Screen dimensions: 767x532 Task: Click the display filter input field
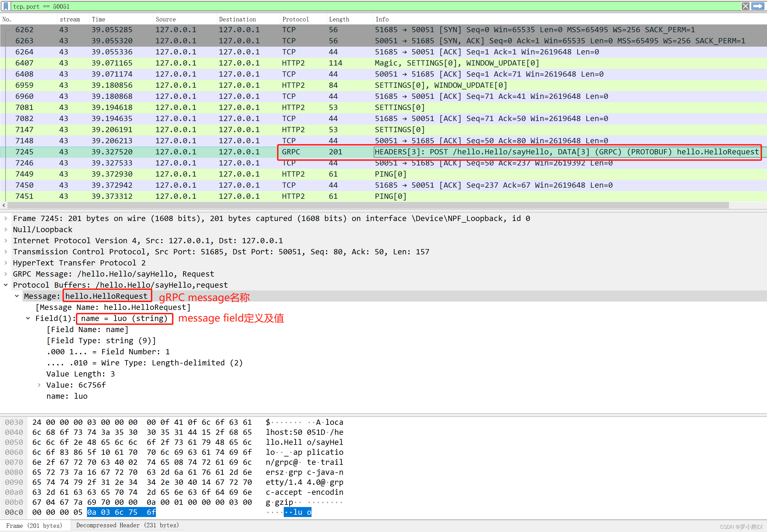click(x=384, y=5)
